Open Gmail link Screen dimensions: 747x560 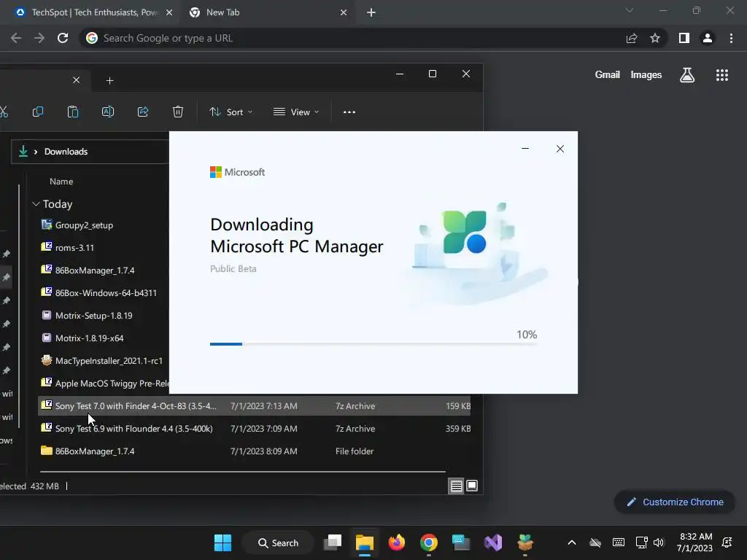[x=608, y=75]
